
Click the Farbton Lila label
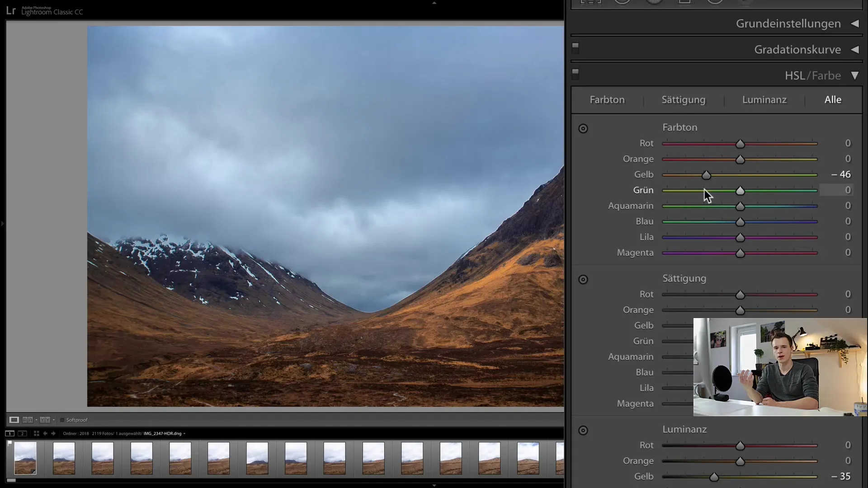click(x=646, y=237)
